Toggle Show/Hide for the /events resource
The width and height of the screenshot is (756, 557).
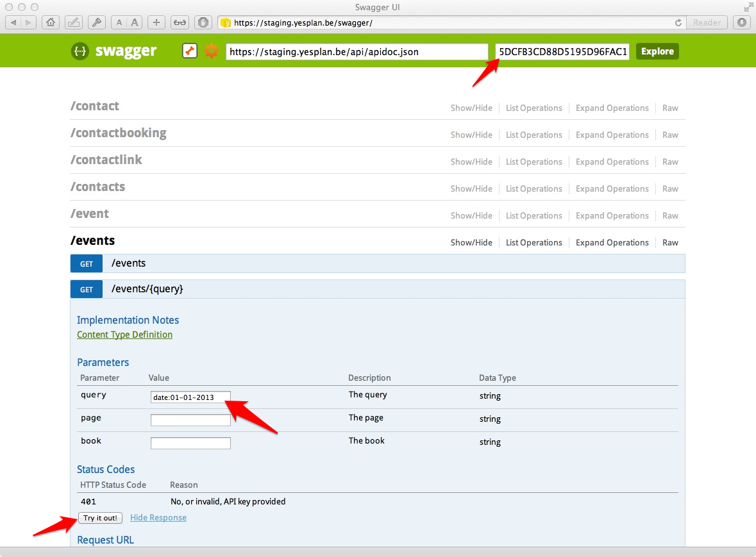coord(471,243)
